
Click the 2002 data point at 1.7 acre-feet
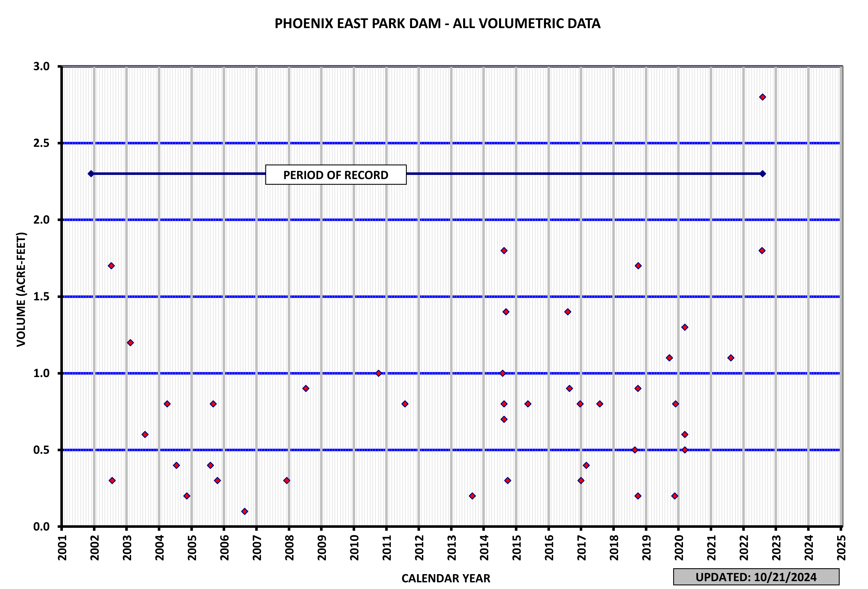111,266
